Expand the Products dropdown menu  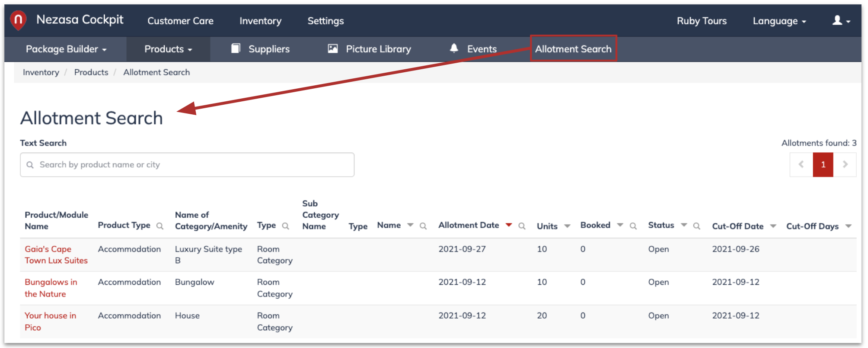click(168, 49)
